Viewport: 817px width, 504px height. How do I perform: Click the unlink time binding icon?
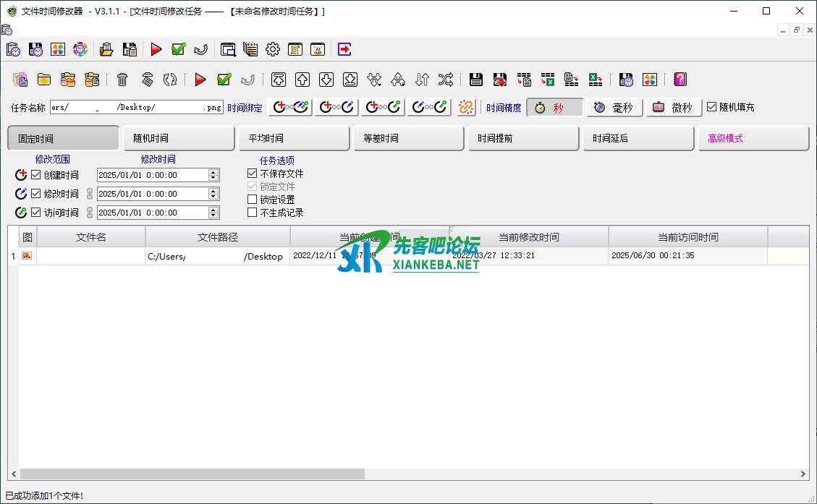point(467,107)
